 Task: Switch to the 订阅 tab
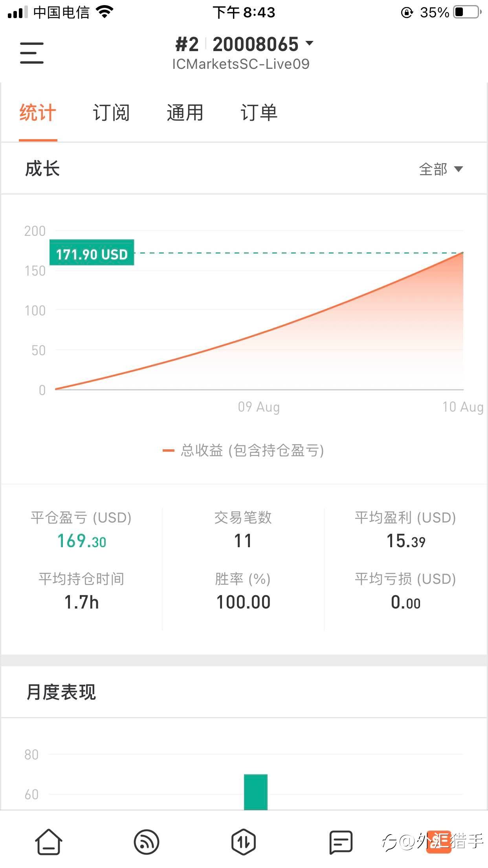click(111, 113)
